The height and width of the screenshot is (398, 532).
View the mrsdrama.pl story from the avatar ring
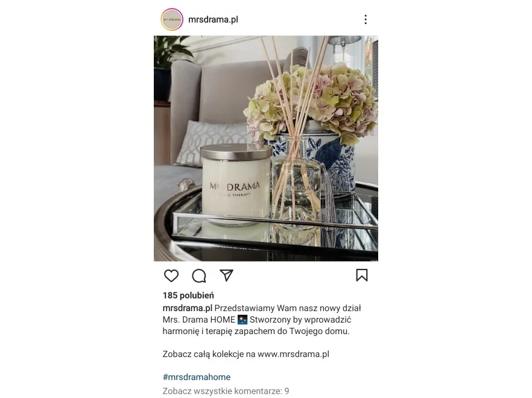point(172,20)
